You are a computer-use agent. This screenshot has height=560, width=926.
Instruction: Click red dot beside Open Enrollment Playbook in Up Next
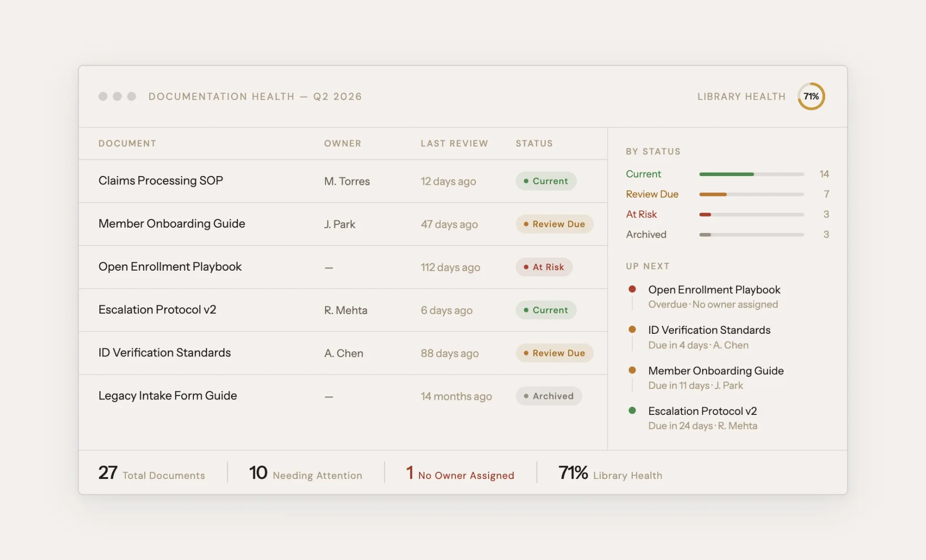click(632, 289)
